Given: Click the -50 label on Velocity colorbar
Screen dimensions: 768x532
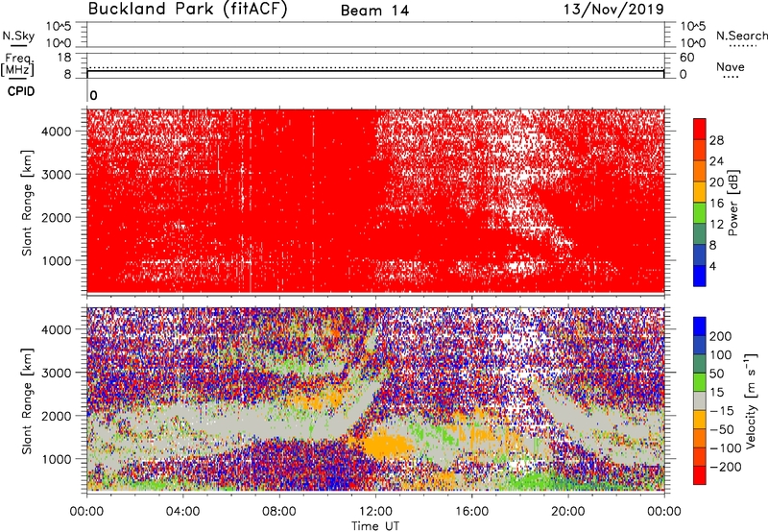Looking at the screenshot, I should pyautogui.click(x=722, y=429).
